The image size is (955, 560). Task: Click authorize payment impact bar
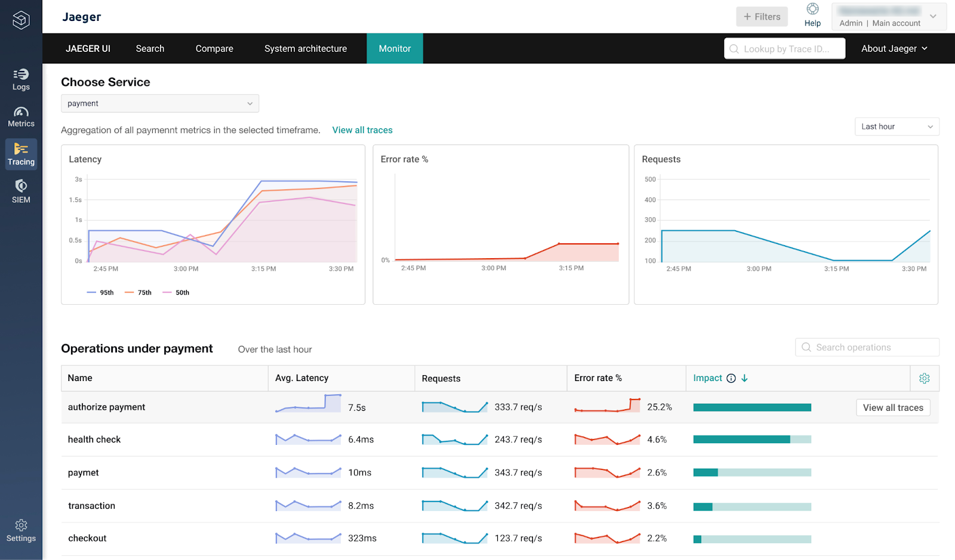coord(752,408)
